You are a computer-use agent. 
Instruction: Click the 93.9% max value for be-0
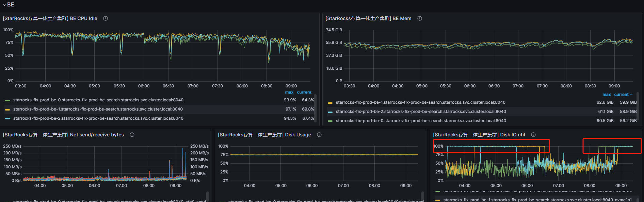pos(290,100)
